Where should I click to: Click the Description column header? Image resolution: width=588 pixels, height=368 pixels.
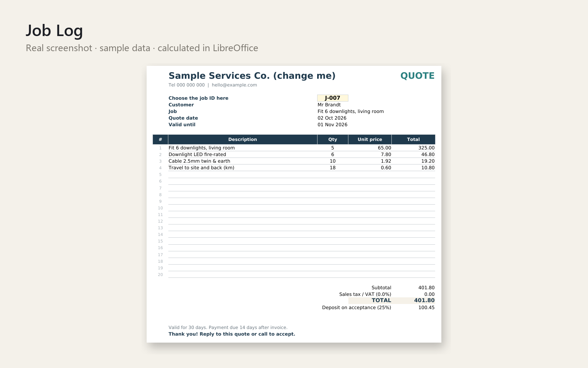[243, 139]
